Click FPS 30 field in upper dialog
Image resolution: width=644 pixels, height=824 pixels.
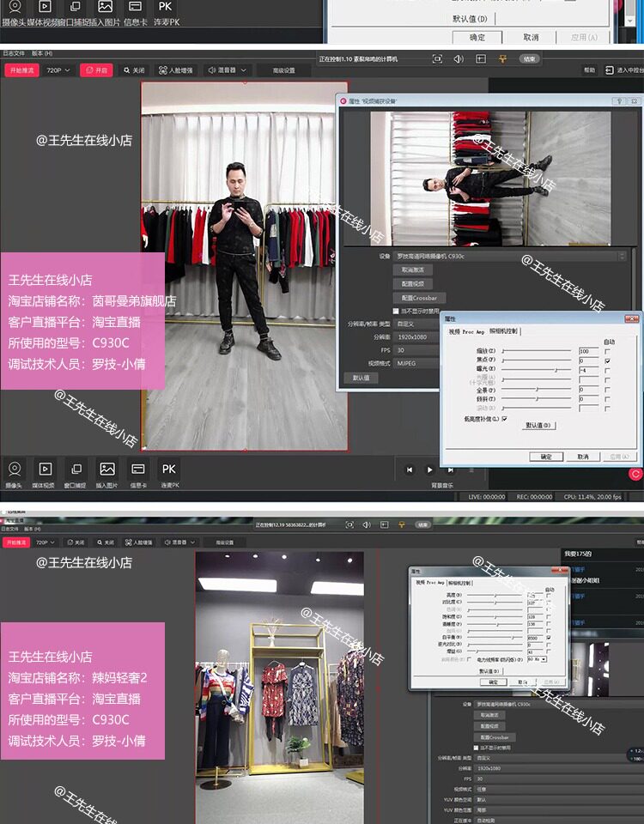point(416,350)
